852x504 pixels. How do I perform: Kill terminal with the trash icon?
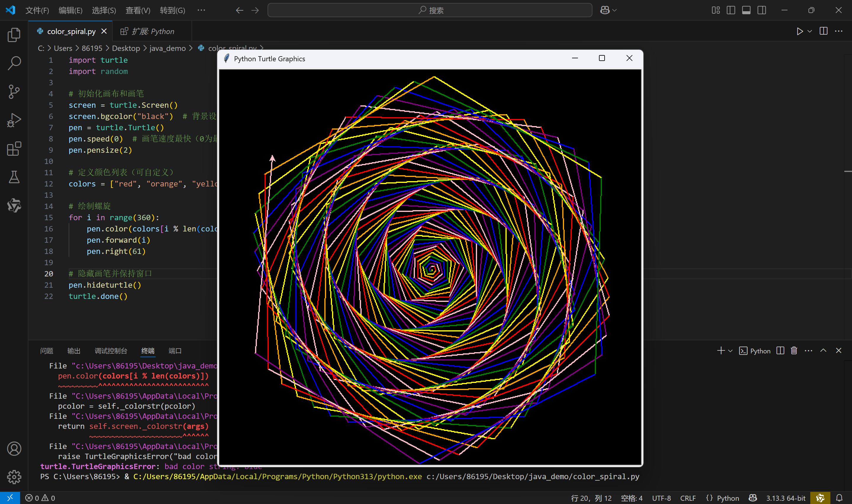794,350
